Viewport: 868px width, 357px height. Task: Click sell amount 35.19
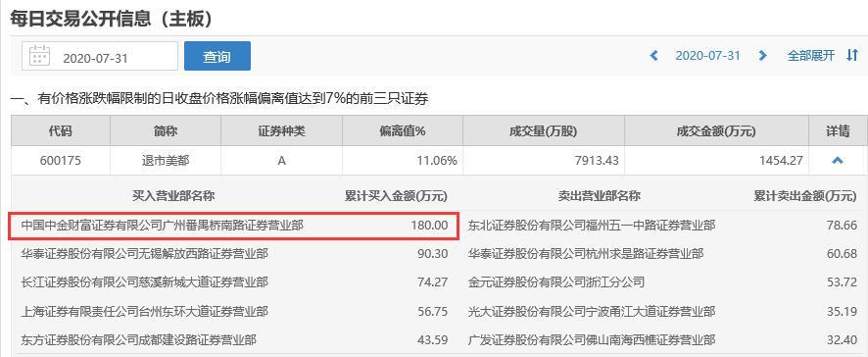point(842,311)
